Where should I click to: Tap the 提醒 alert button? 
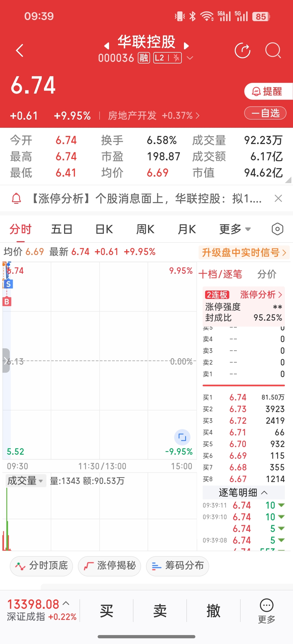click(x=268, y=91)
